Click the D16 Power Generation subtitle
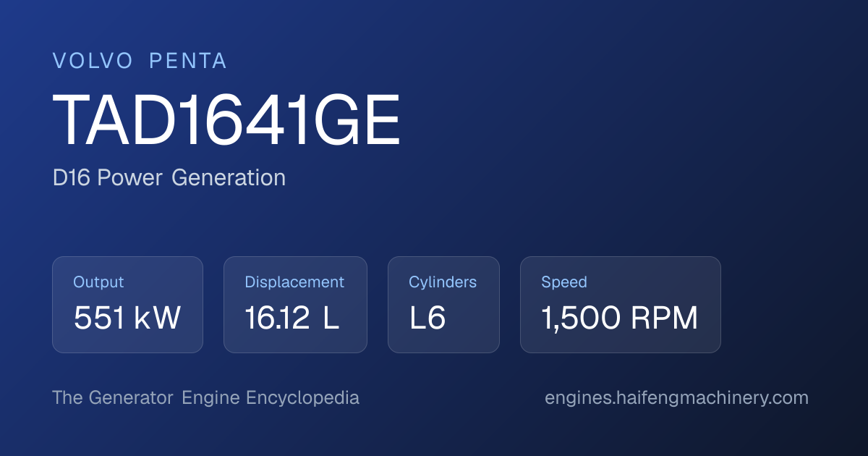This screenshot has height=456, width=868. (169, 177)
